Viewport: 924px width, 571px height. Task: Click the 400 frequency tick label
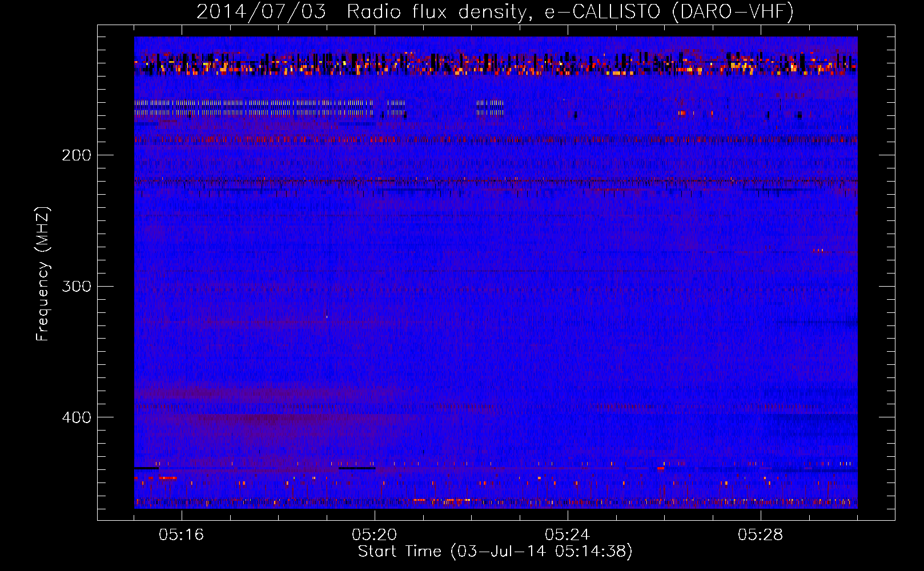click(x=77, y=417)
